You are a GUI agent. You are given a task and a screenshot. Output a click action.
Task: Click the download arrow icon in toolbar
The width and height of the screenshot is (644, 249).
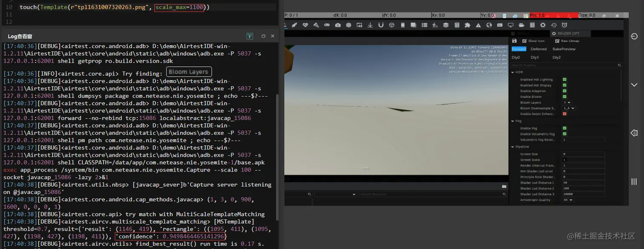pyautogui.click(x=370, y=25)
